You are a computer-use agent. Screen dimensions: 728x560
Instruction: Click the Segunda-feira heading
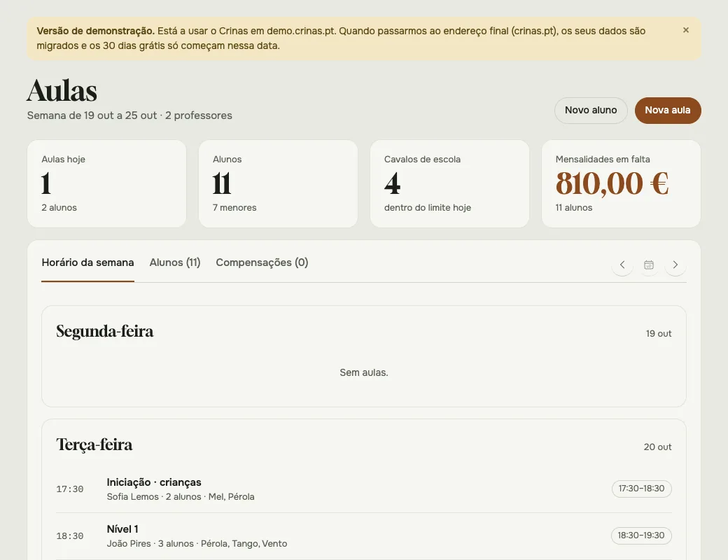pyautogui.click(x=105, y=332)
